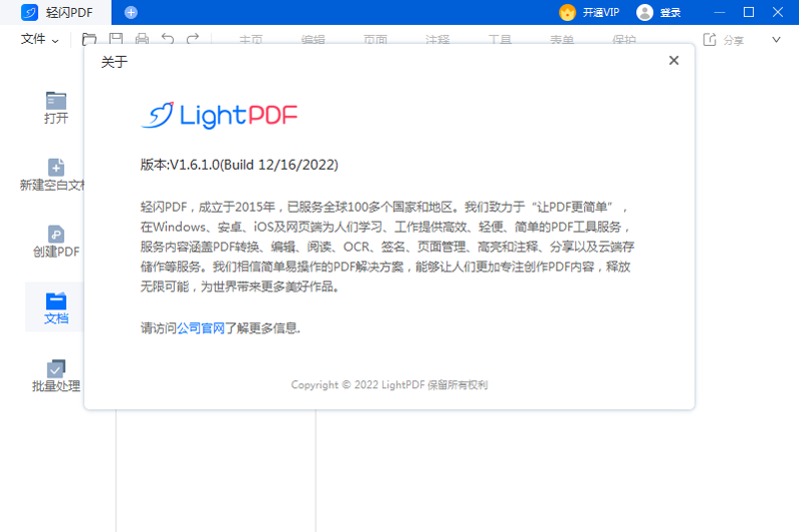Click the user avatar icon
Screen dimensions: 799x532
click(644, 12)
